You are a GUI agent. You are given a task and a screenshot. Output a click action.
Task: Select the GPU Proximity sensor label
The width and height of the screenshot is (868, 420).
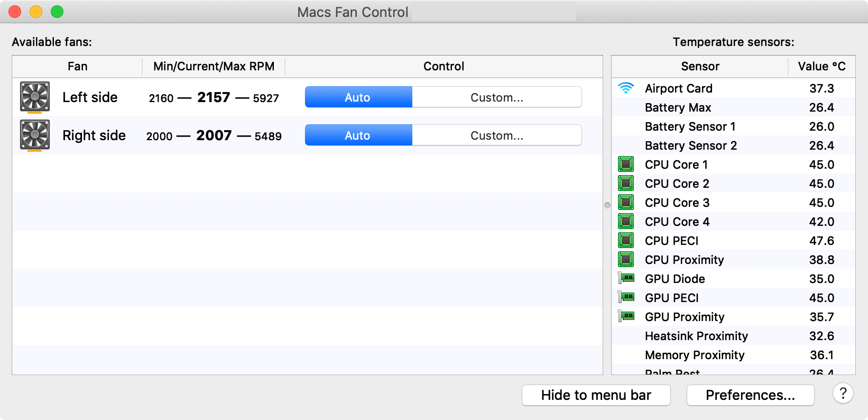click(x=685, y=317)
